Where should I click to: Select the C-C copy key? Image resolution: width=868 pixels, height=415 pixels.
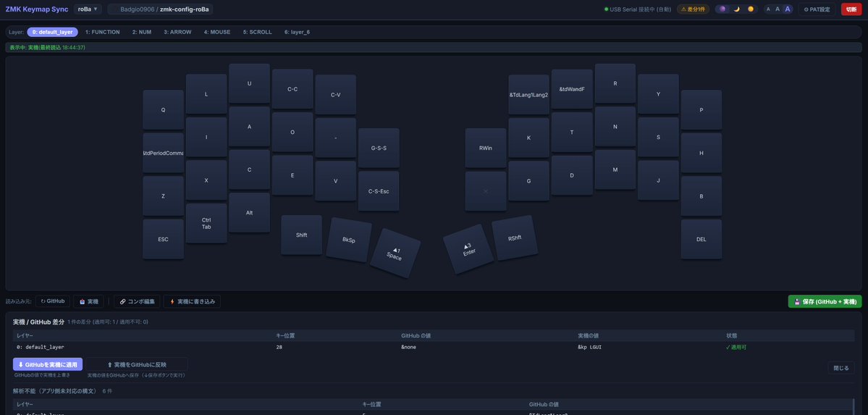click(x=293, y=88)
